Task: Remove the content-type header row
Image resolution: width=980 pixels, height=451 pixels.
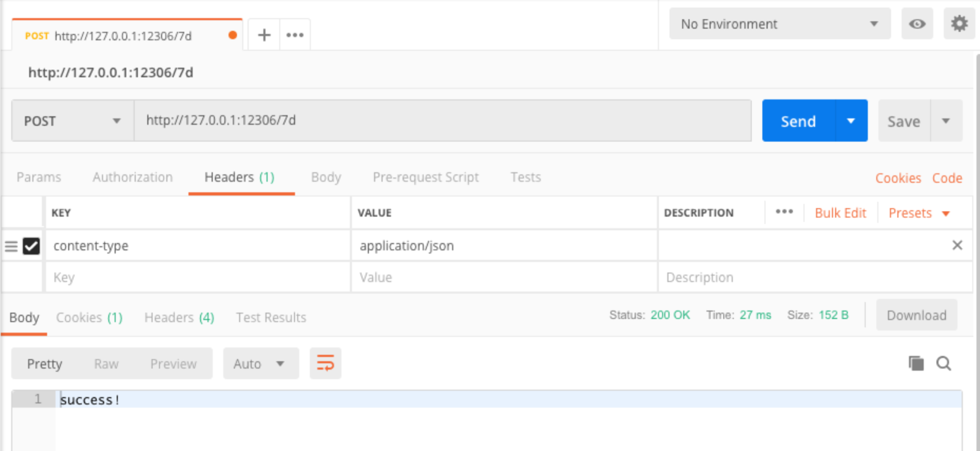Action: pyautogui.click(x=957, y=245)
